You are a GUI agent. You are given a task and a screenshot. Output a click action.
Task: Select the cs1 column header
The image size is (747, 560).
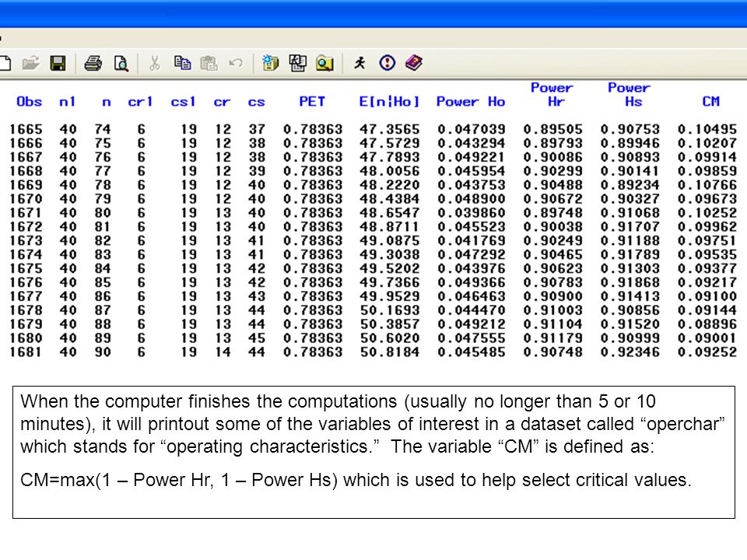183,101
